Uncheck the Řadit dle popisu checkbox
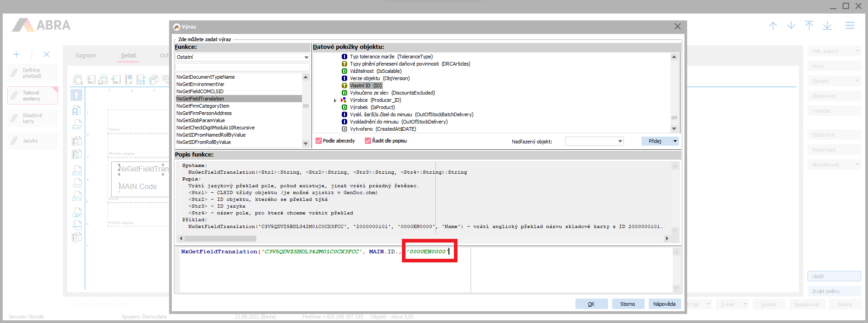Viewport: 868px width, 323px height. pyautogui.click(x=368, y=141)
